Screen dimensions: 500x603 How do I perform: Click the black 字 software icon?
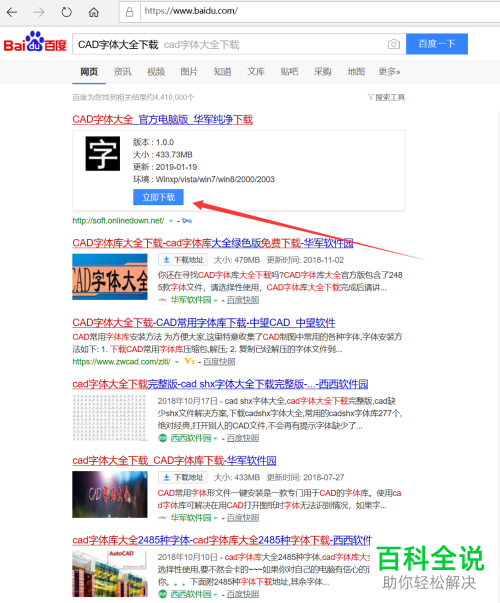pos(103,153)
